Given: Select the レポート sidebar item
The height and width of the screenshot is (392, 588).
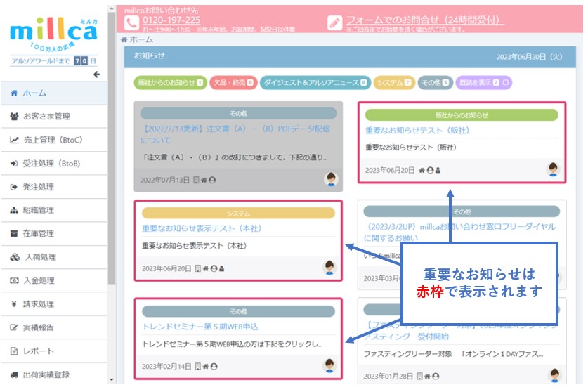Looking at the screenshot, I should point(38,351).
